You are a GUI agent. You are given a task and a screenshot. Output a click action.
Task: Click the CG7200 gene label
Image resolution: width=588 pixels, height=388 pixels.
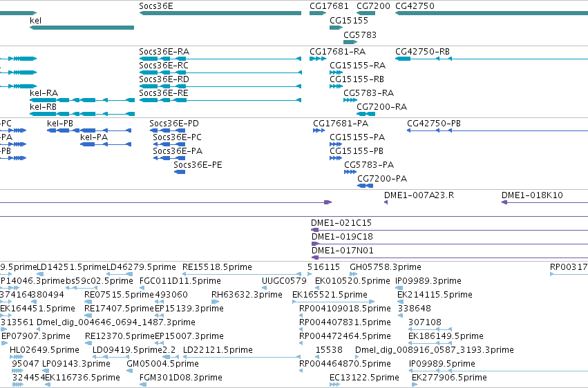tap(373, 6)
